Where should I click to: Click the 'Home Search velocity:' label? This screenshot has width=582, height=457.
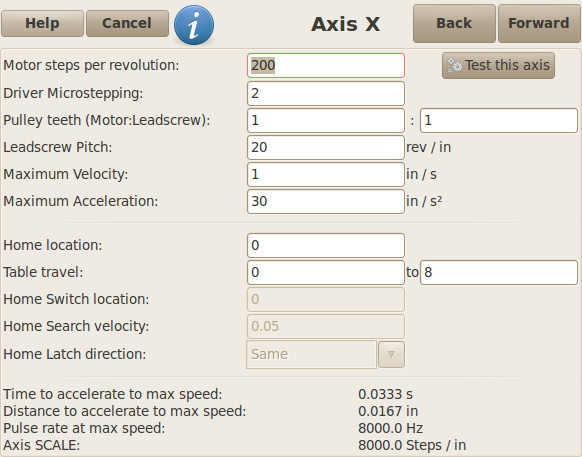76,326
